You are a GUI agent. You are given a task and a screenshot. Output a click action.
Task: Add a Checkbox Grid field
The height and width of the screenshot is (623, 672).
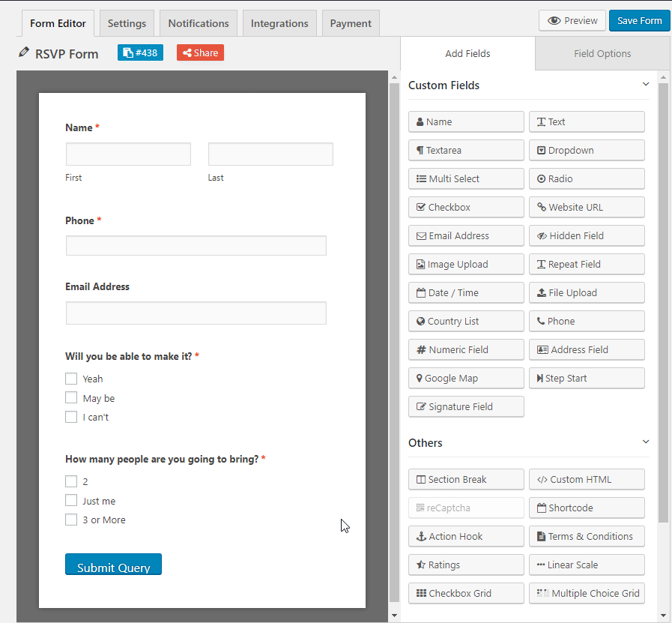466,594
